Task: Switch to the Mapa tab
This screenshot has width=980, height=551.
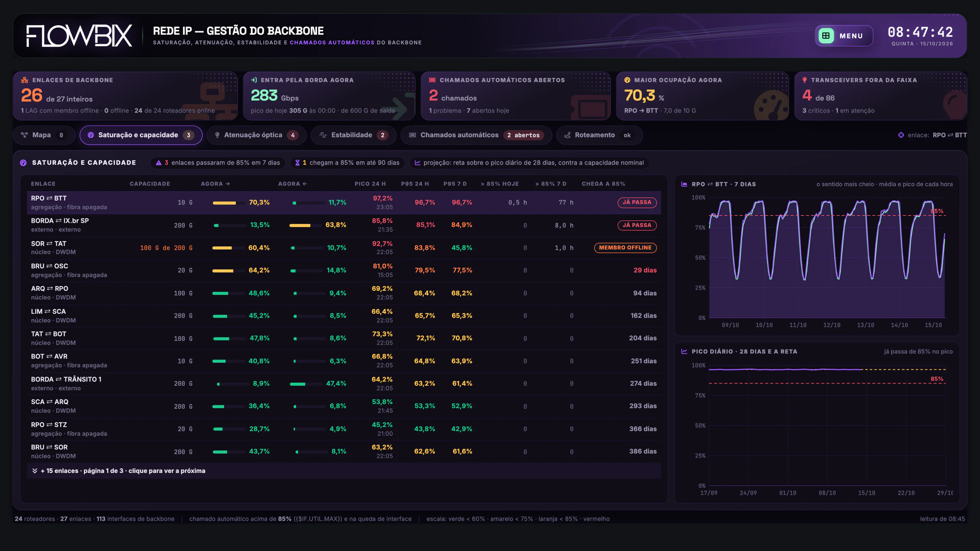Action: pos(44,135)
